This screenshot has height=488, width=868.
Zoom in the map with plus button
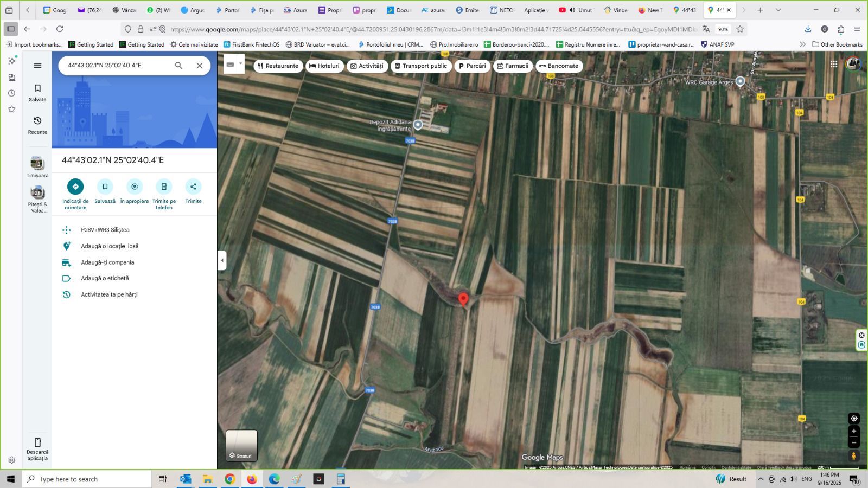[854, 431]
